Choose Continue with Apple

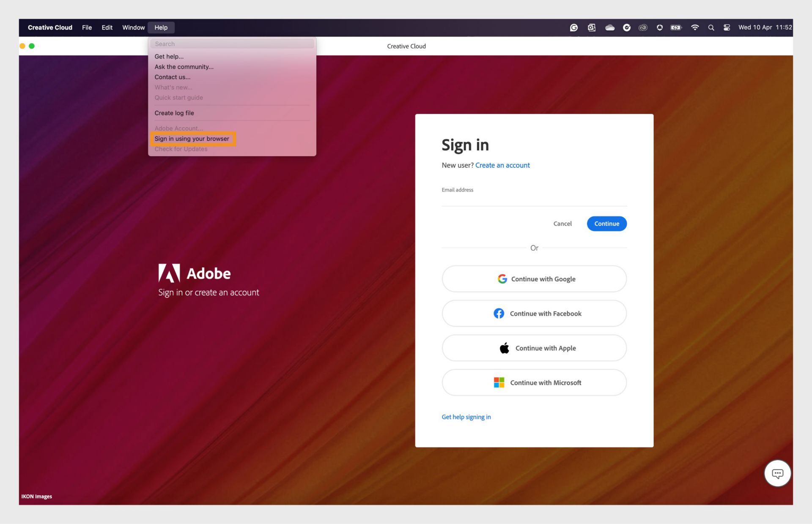click(534, 348)
